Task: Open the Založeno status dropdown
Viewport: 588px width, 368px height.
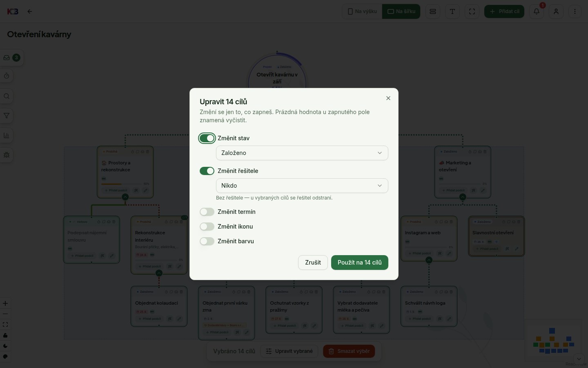Action: (x=302, y=153)
